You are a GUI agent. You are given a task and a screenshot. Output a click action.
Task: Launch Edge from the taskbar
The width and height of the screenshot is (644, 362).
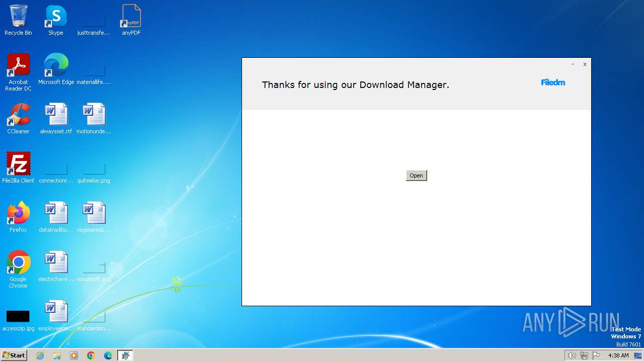pyautogui.click(x=108, y=355)
